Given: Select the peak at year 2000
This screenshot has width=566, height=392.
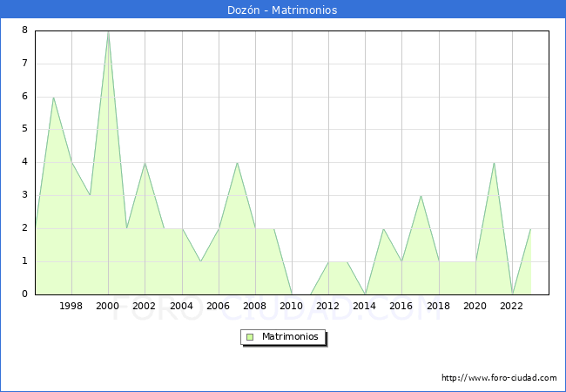Looking at the screenshot, I should (x=108, y=31).
